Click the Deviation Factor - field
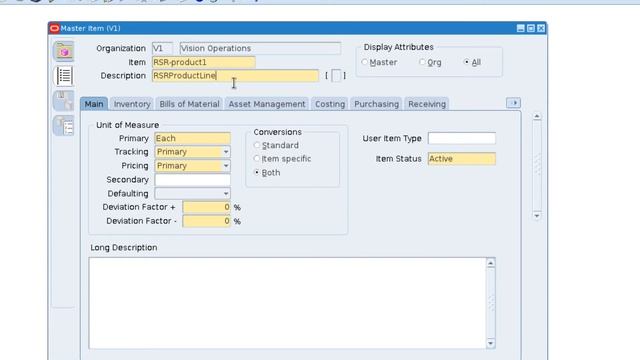The image size is (640, 360). [x=207, y=221]
